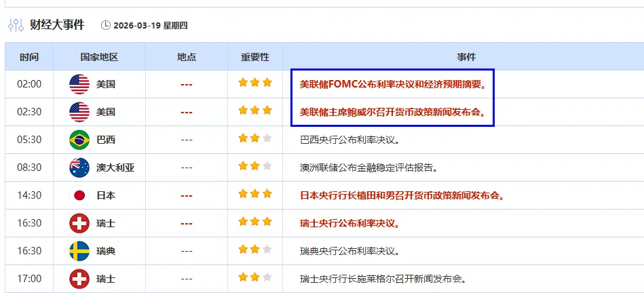Click the 瑞士 label in the 17:00 row
The image size is (644, 293).
pos(106,279)
